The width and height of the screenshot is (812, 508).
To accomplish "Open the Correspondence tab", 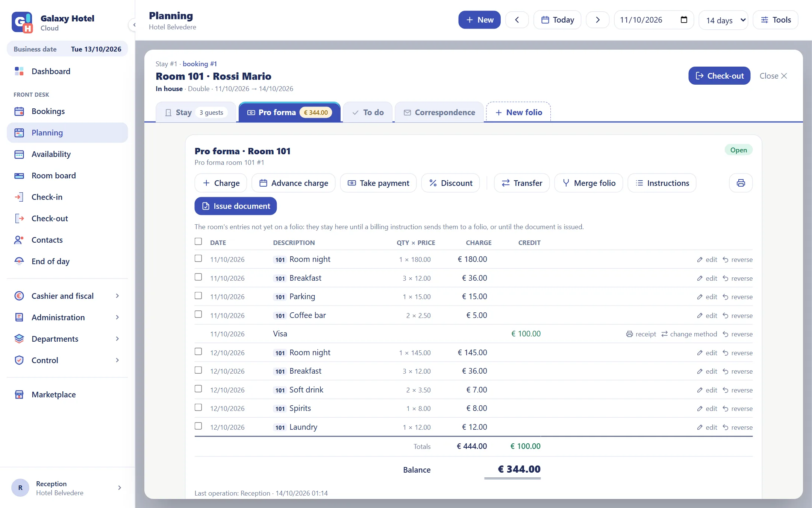I will [439, 113].
